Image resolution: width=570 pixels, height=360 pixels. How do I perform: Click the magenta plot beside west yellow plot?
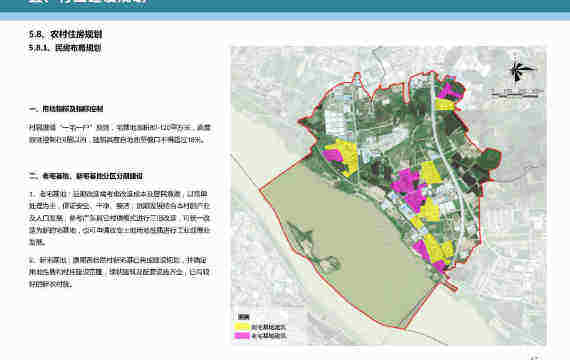pyautogui.click(x=333, y=156)
